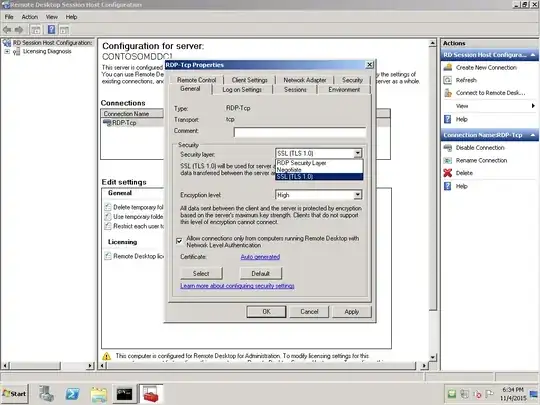Click the show/hide action pane toolbar icon
This screenshot has width=540, height=405.
click(64, 30)
